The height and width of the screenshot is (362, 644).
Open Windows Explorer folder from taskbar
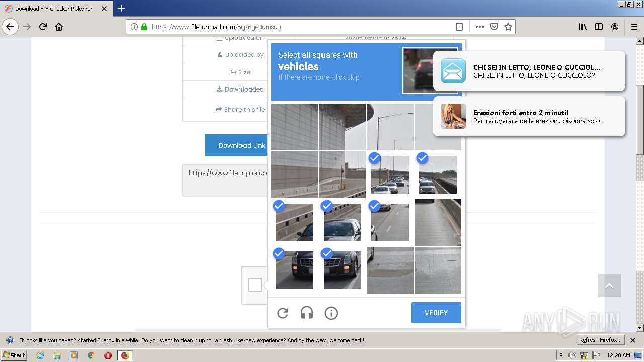[57, 355]
